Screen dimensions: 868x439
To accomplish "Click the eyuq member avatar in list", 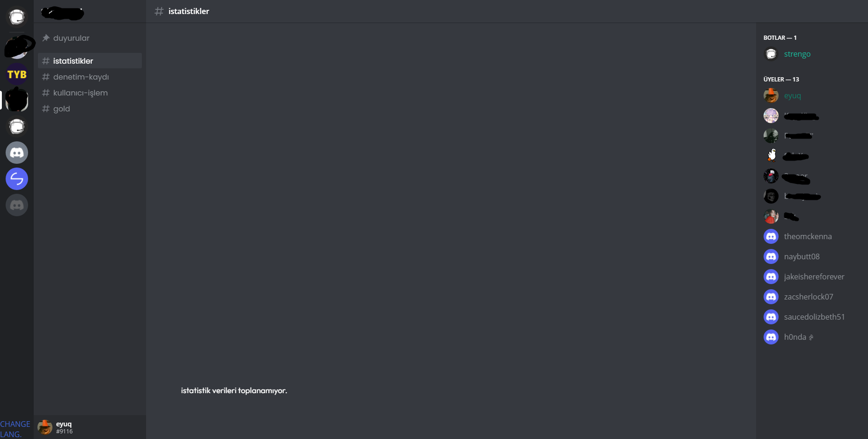I will coord(771,95).
